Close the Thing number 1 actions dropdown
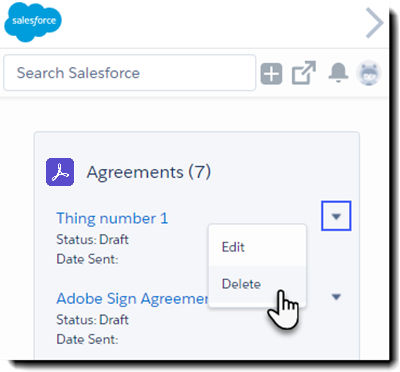400x372 pixels. [336, 216]
